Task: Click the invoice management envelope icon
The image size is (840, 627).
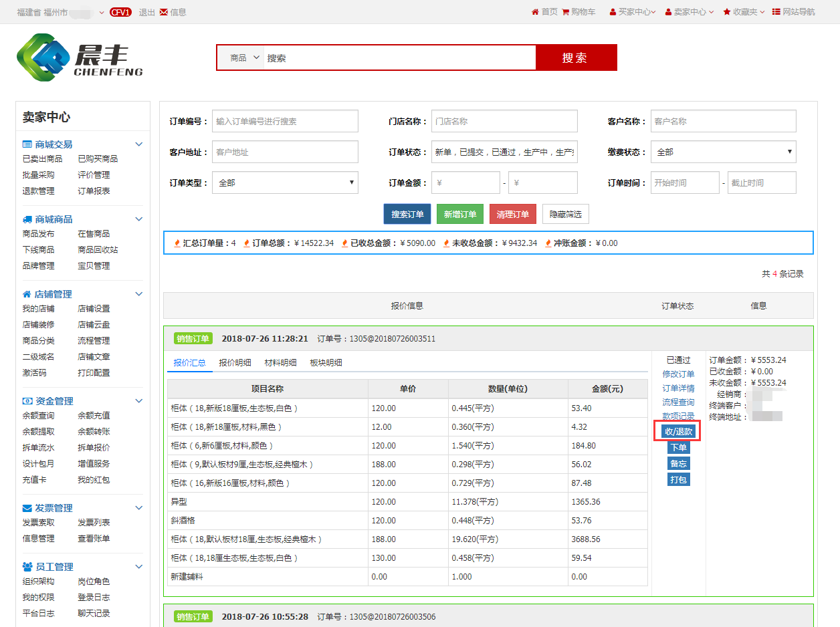Action: coord(27,508)
